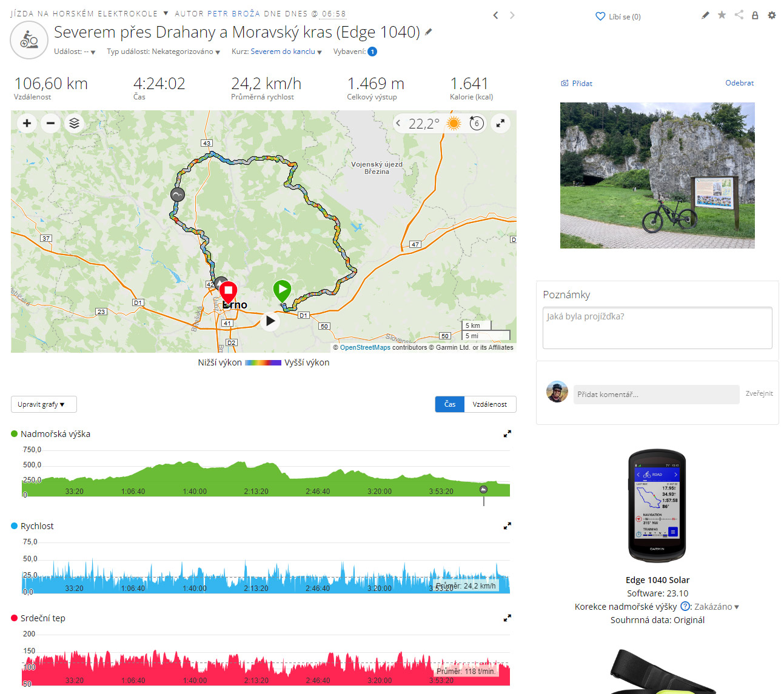The width and height of the screenshot is (784, 694).
Task: Click the notes field Jaká byla projížďka
Action: point(657,328)
